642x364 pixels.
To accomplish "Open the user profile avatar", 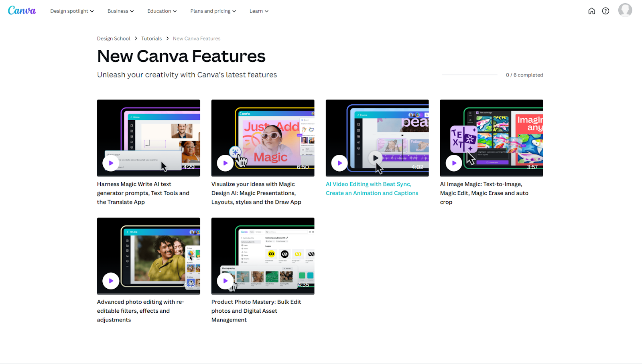I will [x=625, y=10].
